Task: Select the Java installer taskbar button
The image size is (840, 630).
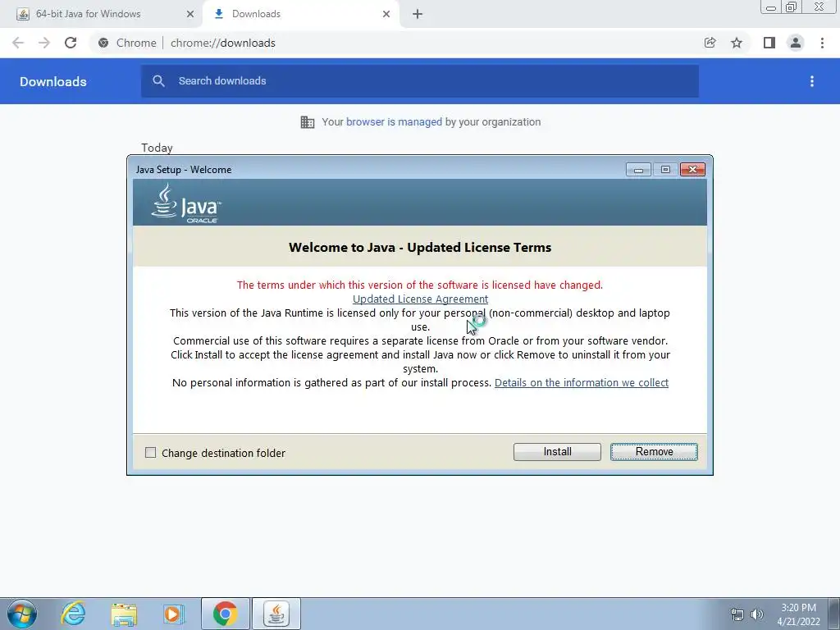Action: [276, 614]
